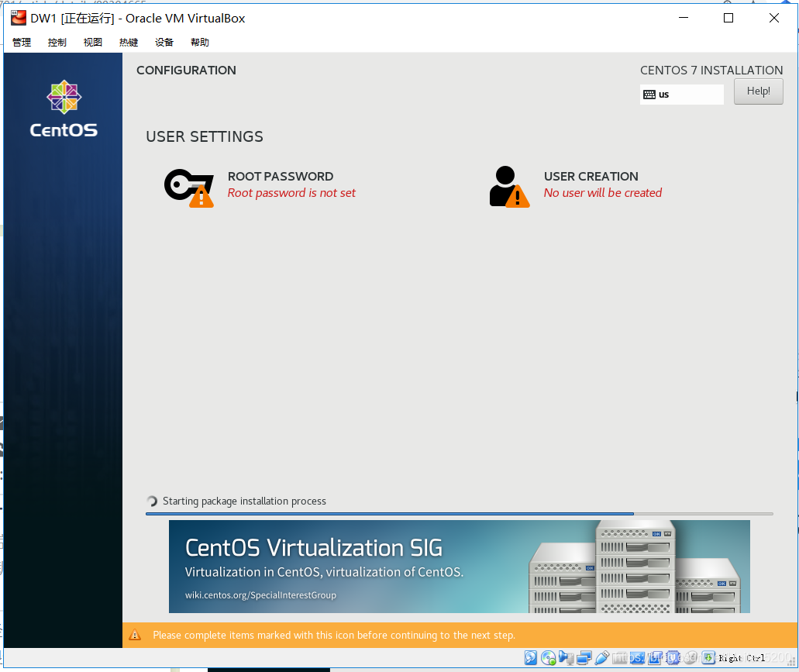Open the 帮助 menu
799x672 pixels.
[200, 43]
